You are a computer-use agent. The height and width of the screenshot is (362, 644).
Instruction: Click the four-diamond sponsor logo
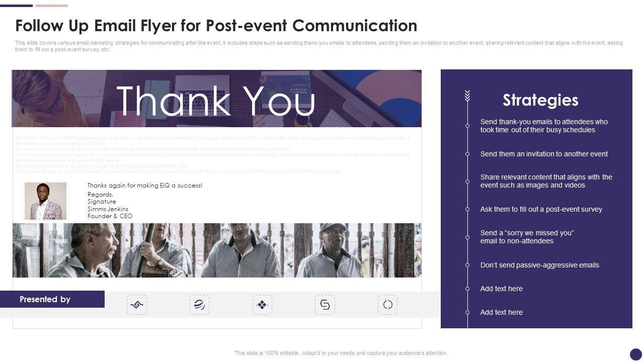coord(262,305)
